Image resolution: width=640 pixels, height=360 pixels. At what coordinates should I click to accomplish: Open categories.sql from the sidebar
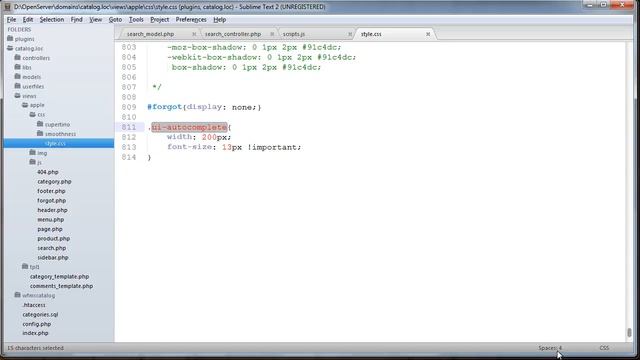click(x=40, y=315)
